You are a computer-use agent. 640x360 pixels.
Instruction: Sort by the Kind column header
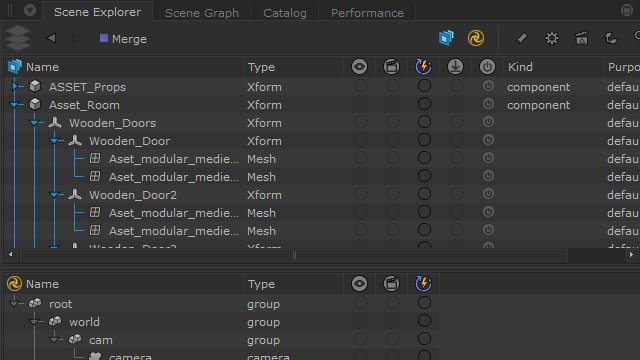point(520,67)
